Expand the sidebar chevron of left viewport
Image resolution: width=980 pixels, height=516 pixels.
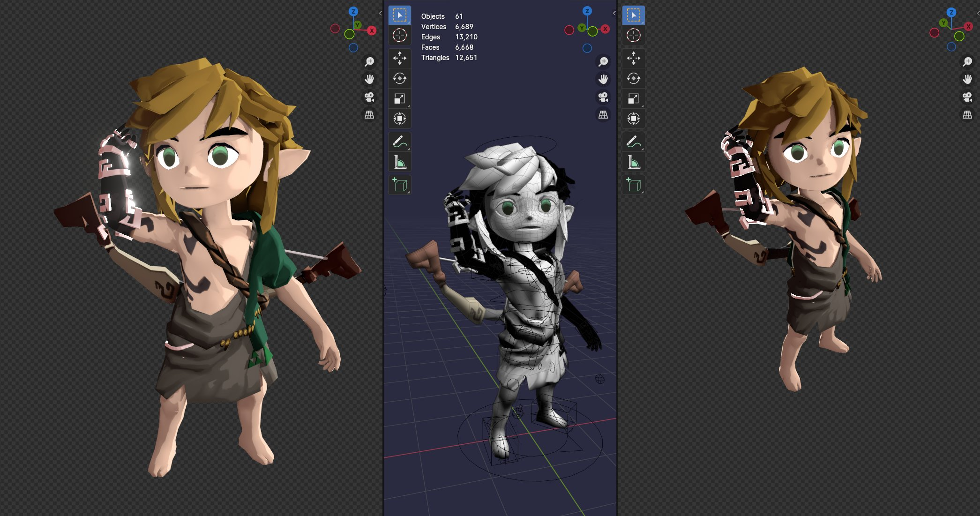click(380, 13)
